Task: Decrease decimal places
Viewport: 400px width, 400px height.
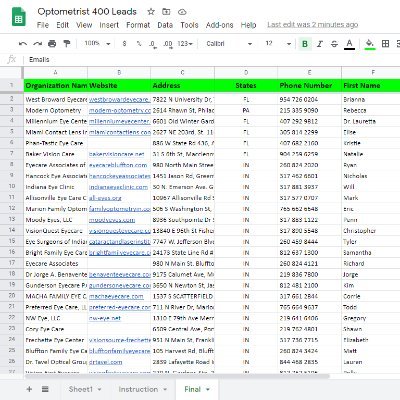Action: pos(153,44)
